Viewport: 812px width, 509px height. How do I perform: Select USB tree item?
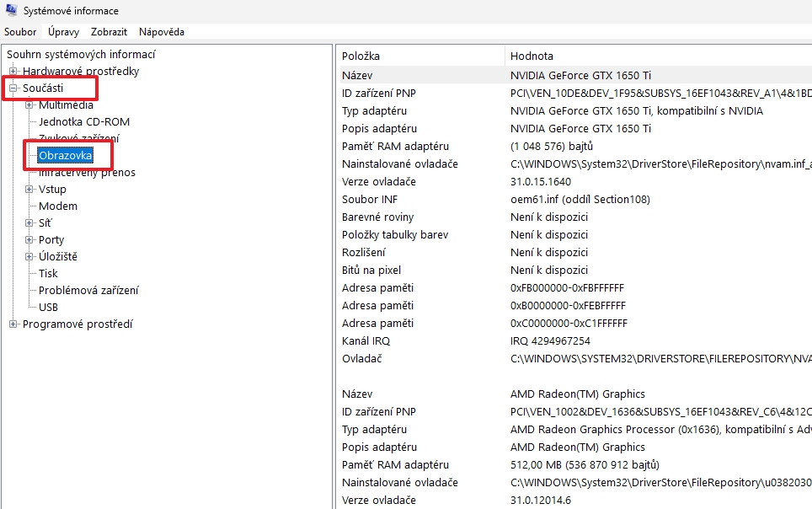coord(48,307)
